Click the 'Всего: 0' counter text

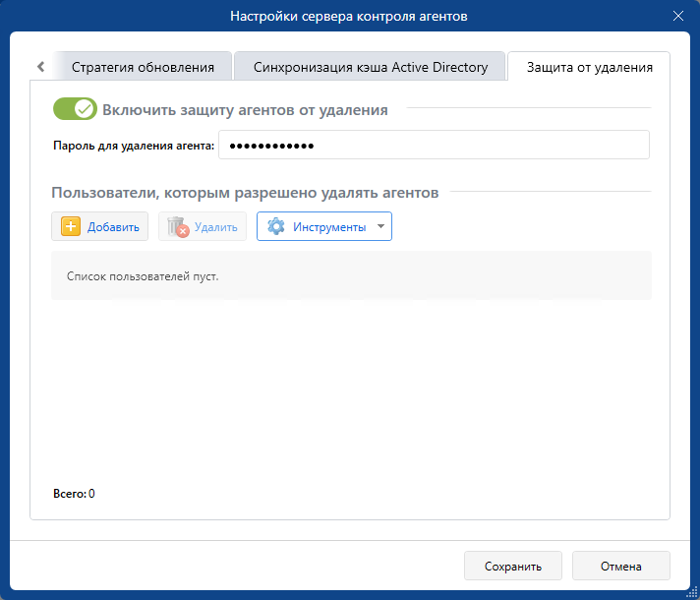(x=74, y=494)
